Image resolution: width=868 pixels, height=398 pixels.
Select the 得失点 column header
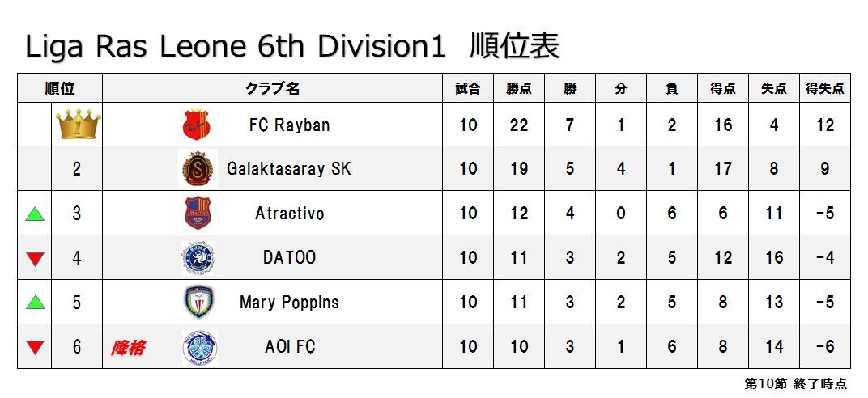(825, 88)
